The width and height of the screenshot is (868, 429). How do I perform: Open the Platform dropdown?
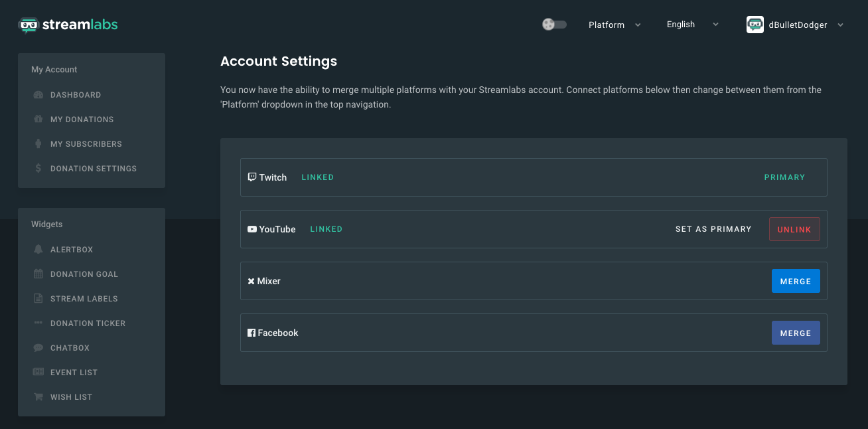[x=615, y=25]
